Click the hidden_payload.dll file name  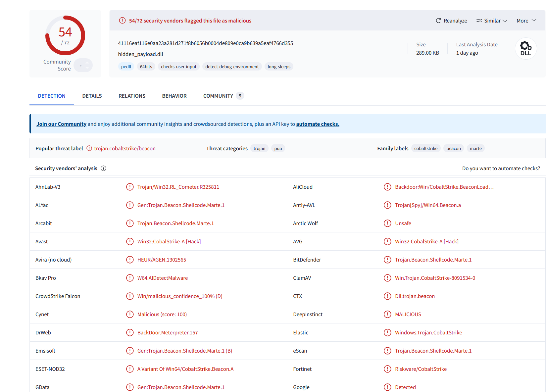141,54
